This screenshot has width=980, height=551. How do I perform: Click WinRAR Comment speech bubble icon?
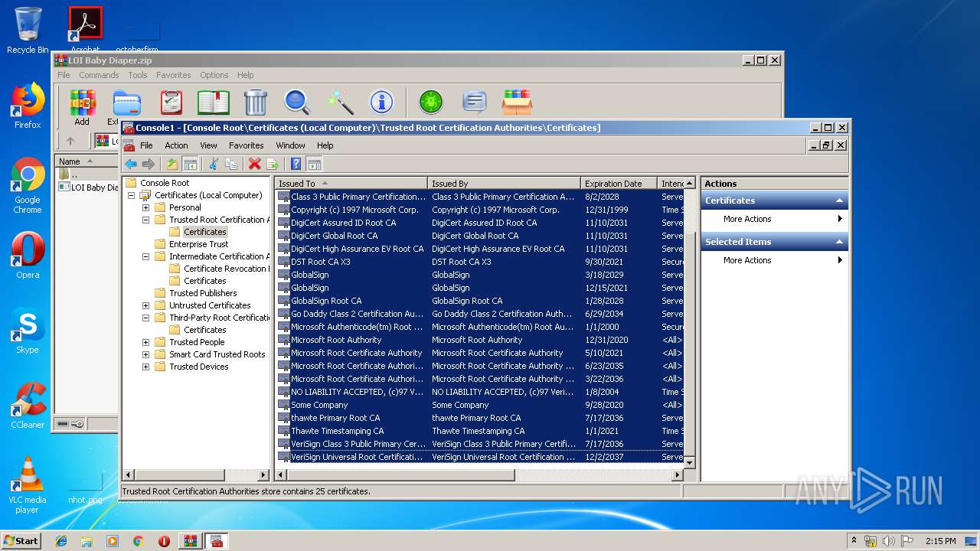475,102
